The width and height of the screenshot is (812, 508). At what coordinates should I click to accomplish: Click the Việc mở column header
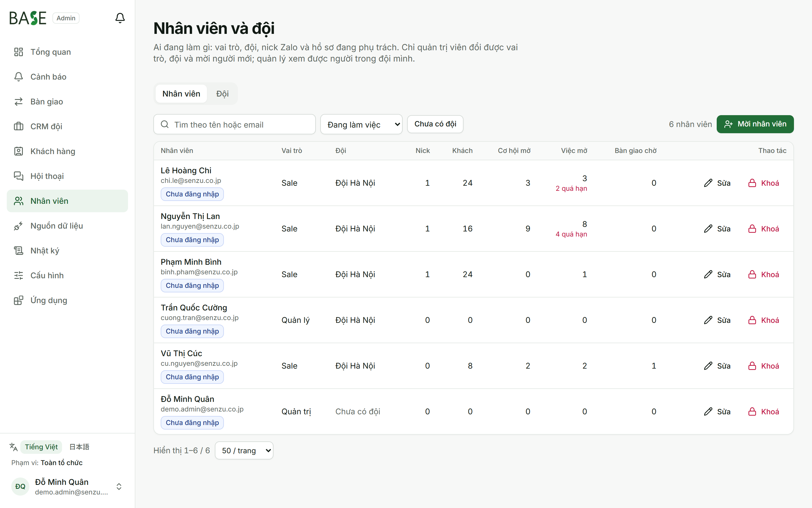coord(574,150)
